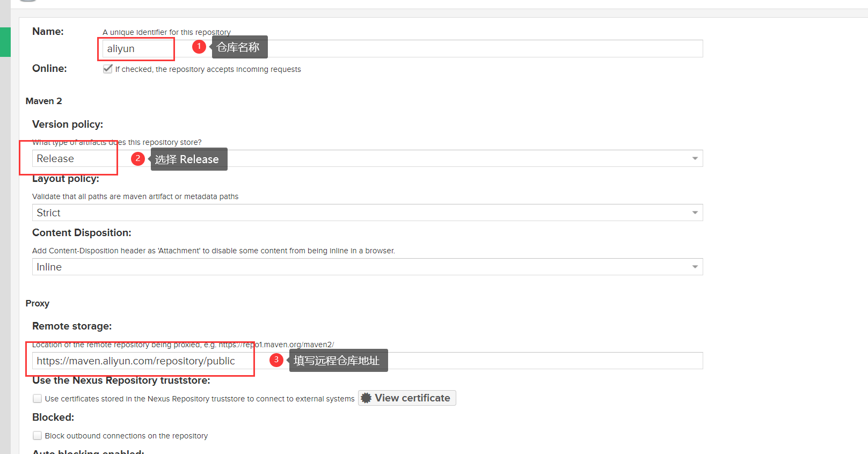868x454 pixels.
Task: Expand the Version policy dropdown arrow
Action: [x=695, y=158]
